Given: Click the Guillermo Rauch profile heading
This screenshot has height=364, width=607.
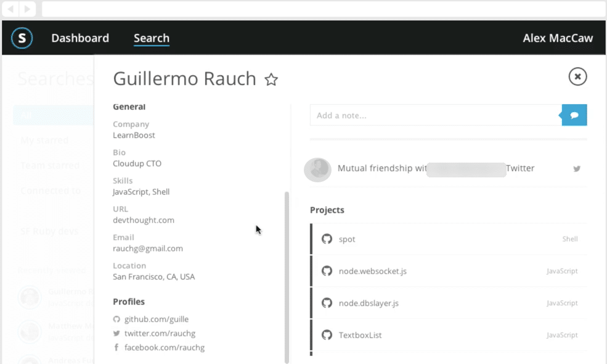Looking at the screenshot, I should pos(184,79).
